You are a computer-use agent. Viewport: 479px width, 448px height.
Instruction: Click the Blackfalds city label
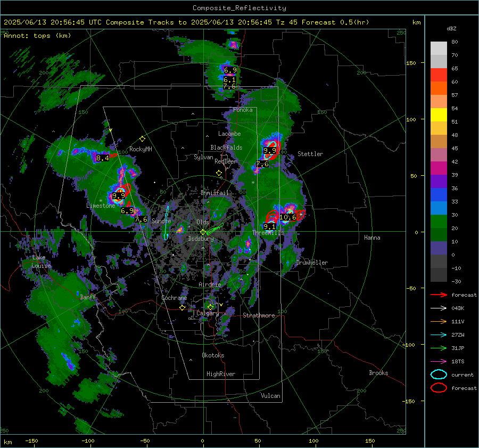pyautogui.click(x=226, y=148)
